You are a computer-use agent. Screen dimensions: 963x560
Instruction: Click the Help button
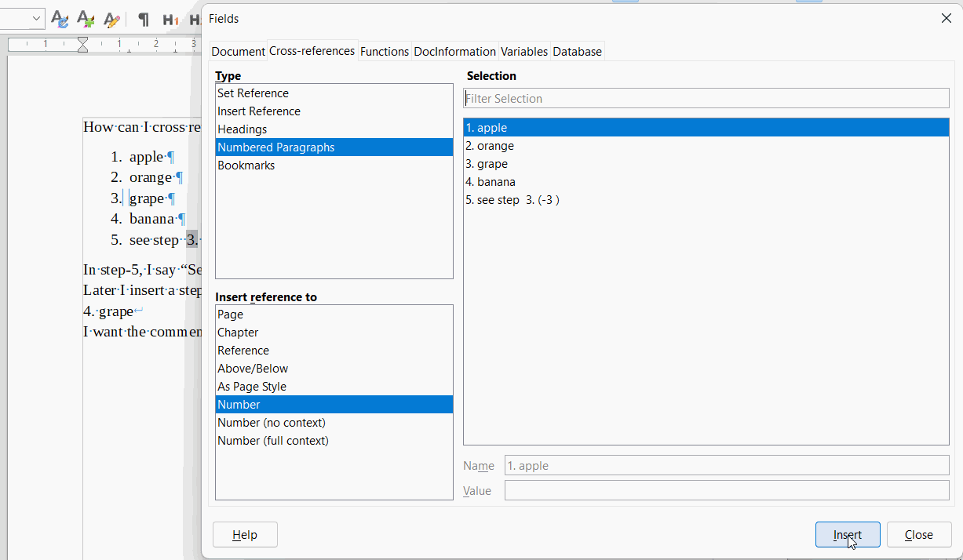[x=245, y=535]
